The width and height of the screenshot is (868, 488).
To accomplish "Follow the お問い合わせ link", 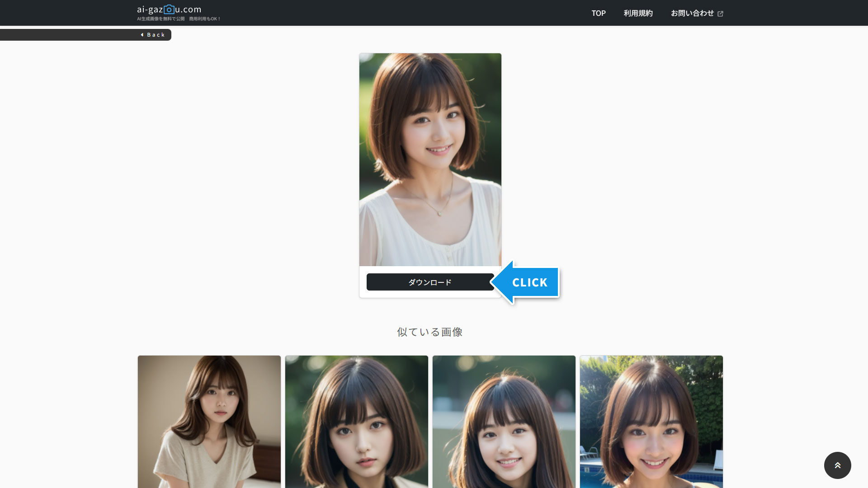I will (692, 13).
